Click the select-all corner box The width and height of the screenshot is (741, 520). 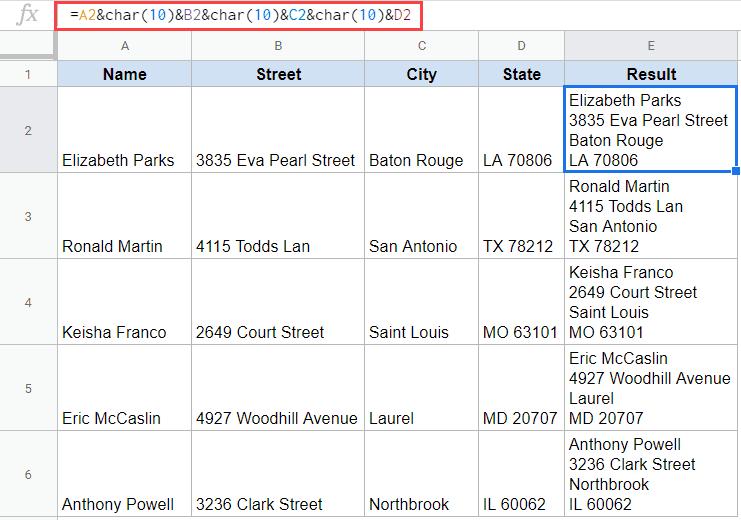28,46
